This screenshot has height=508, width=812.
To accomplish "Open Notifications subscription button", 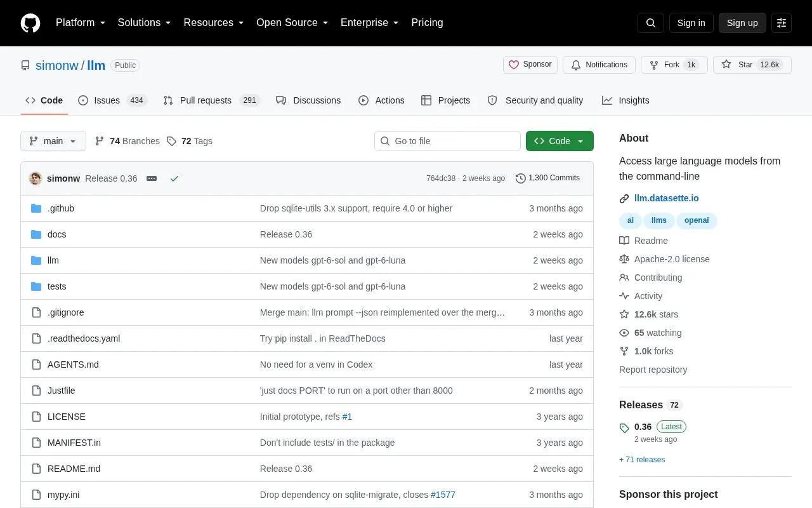I will pyautogui.click(x=599, y=65).
